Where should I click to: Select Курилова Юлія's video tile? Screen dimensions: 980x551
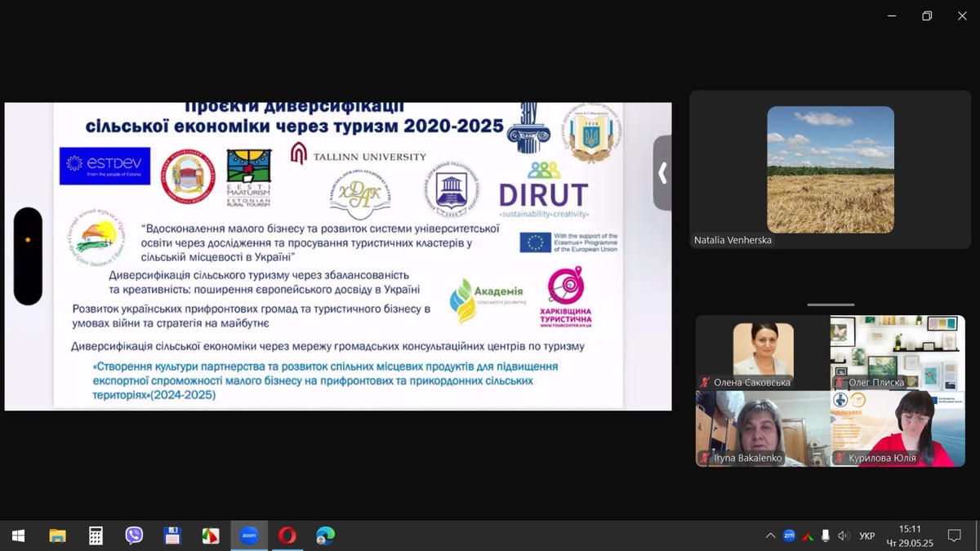tap(898, 429)
